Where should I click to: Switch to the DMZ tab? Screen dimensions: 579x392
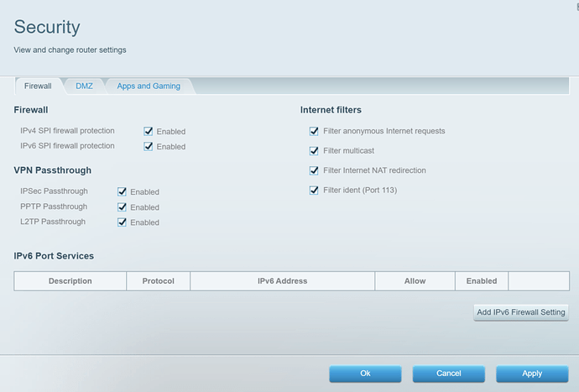pyautogui.click(x=84, y=86)
